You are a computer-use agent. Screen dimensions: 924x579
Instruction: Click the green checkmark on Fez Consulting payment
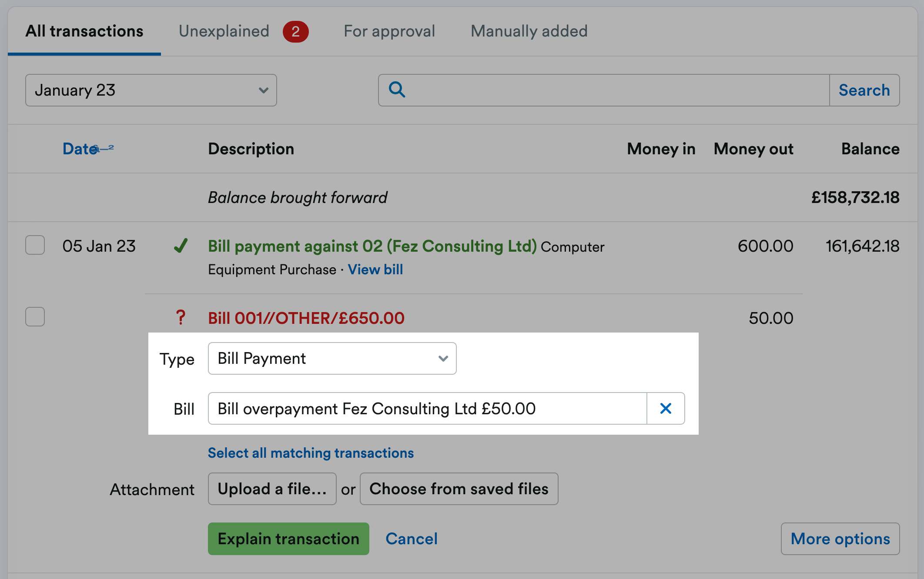181,246
